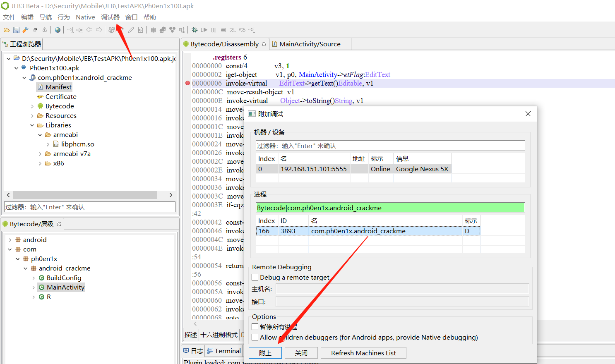The height and width of the screenshot is (364, 615).
Task: Expand the Bytecode node in project tree
Action: coord(32,106)
